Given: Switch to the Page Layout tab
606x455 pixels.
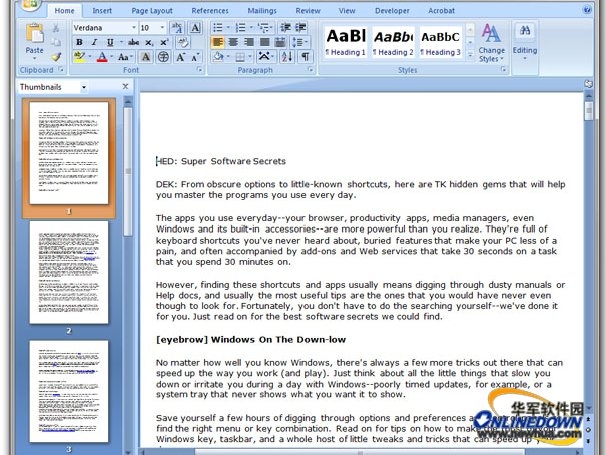Looking at the screenshot, I should (152, 11).
